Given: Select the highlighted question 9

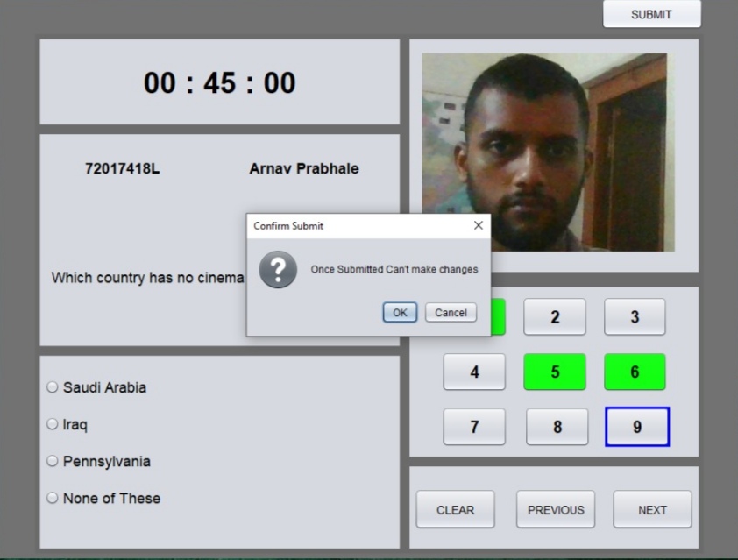Looking at the screenshot, I should 635,427.
